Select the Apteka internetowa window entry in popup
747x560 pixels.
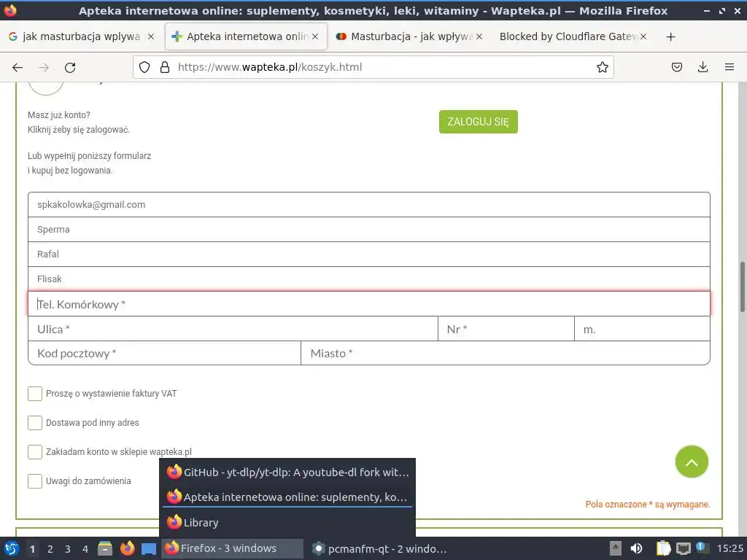point(287,497)
